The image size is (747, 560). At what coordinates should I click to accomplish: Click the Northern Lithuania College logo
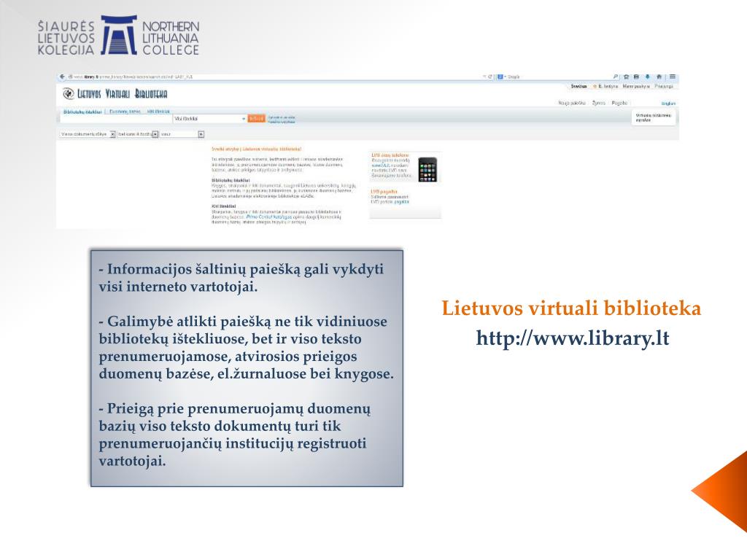(x=119, y=36)
